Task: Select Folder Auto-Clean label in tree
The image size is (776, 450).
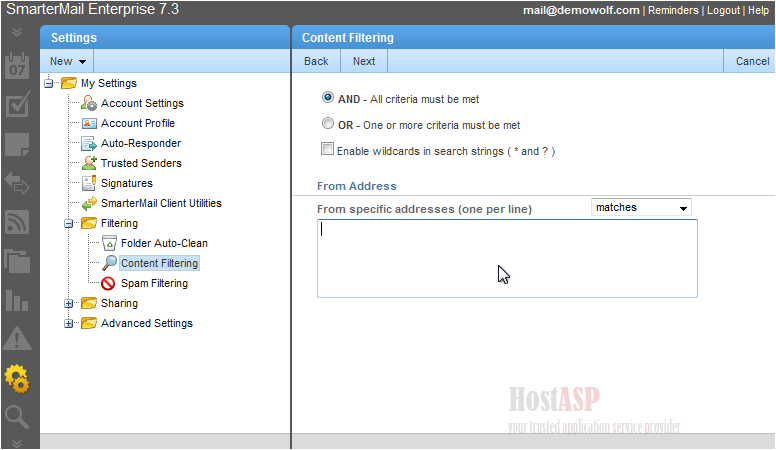Action: [164, 243]
